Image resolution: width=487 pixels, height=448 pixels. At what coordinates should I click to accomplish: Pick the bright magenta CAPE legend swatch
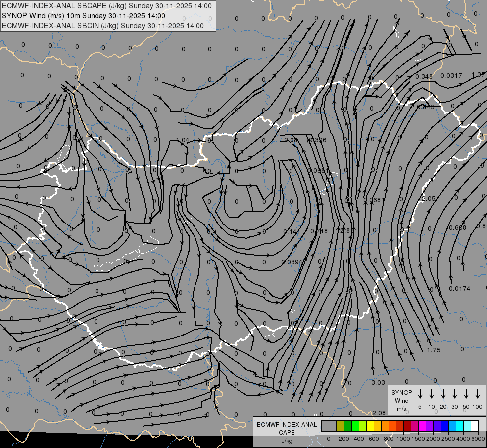[x=422, y=426]
